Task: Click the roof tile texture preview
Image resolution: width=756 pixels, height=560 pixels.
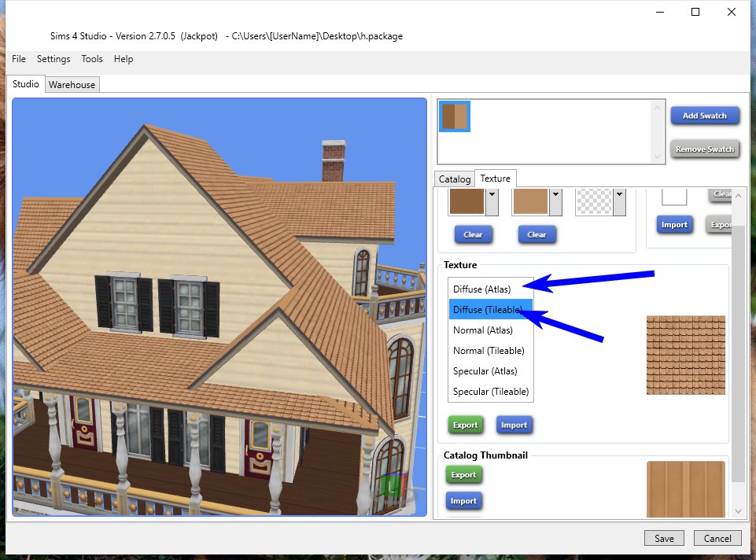Action: 686,356
